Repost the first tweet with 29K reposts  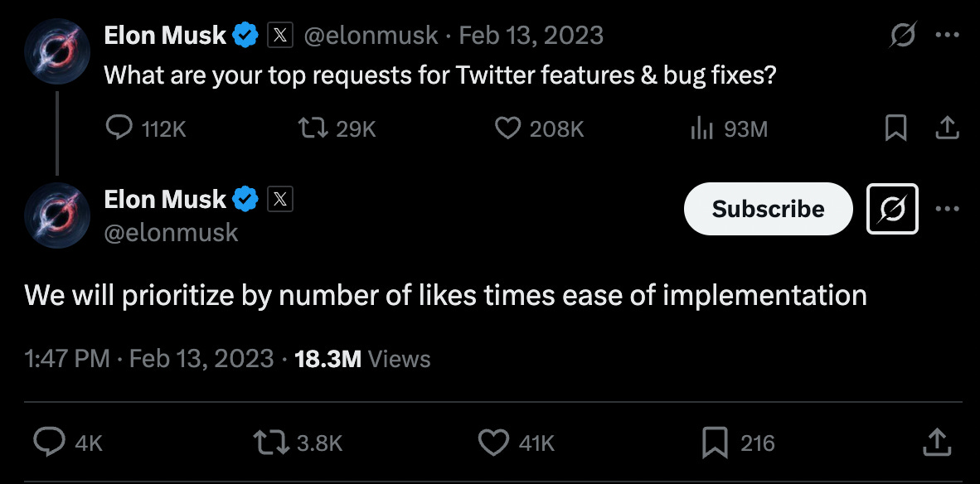tap(337, 128)
